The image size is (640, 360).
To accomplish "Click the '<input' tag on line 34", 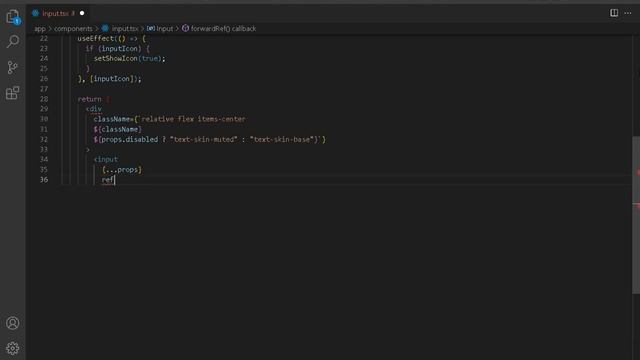I will [106, 159].
